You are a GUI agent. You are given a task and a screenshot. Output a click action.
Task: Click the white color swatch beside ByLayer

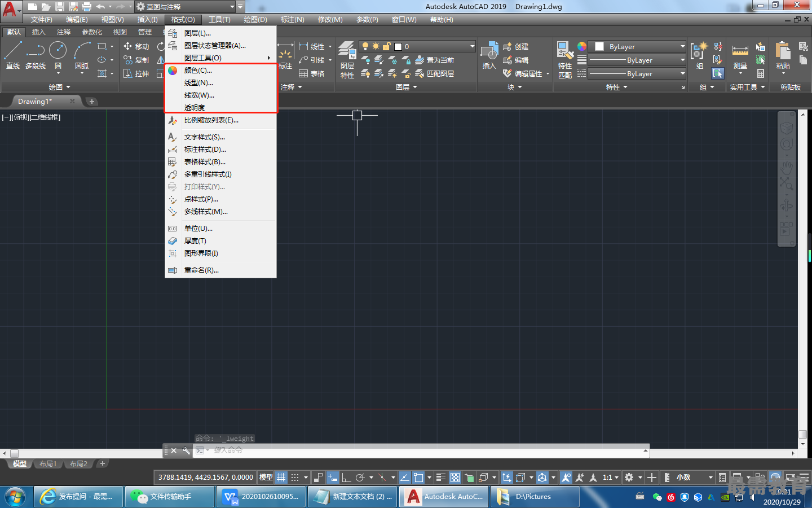coord(599,46)
